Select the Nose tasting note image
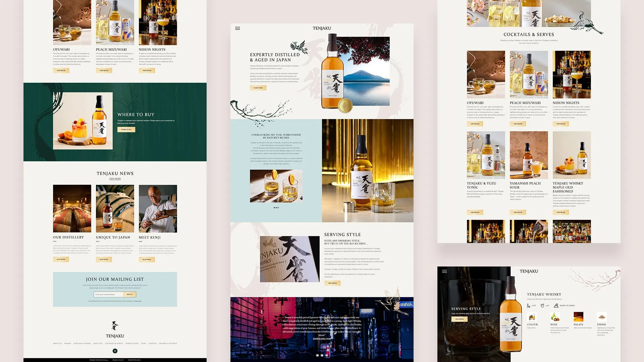Image resolution: width=644 pixels, height=362 pixels. (555, 317)
